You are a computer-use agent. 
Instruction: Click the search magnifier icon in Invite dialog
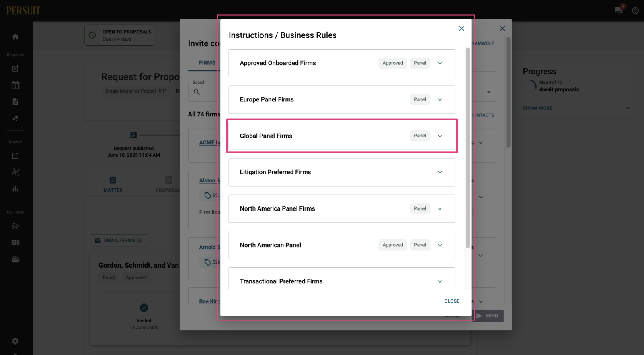tap(197, 92)
